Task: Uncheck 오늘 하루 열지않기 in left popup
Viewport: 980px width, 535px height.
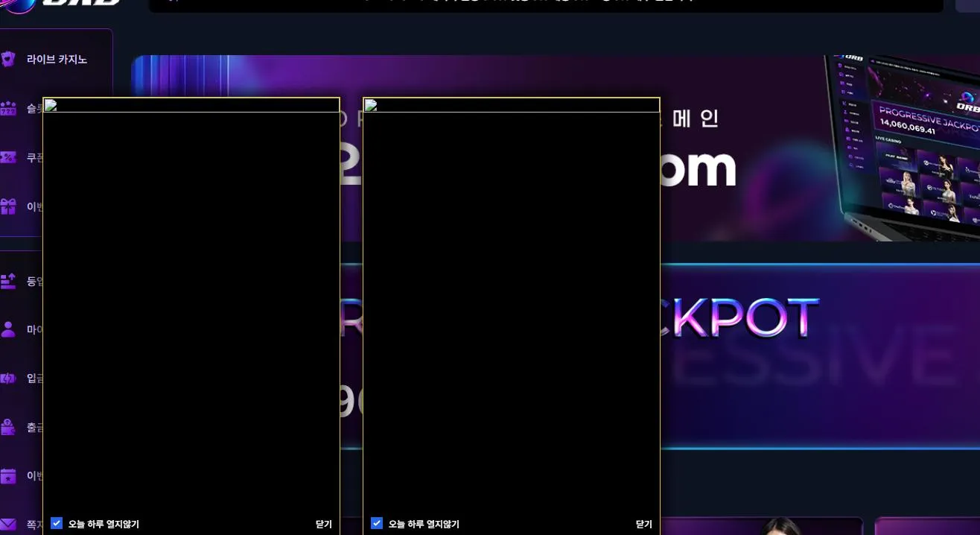Action: [x=57, y=523]
